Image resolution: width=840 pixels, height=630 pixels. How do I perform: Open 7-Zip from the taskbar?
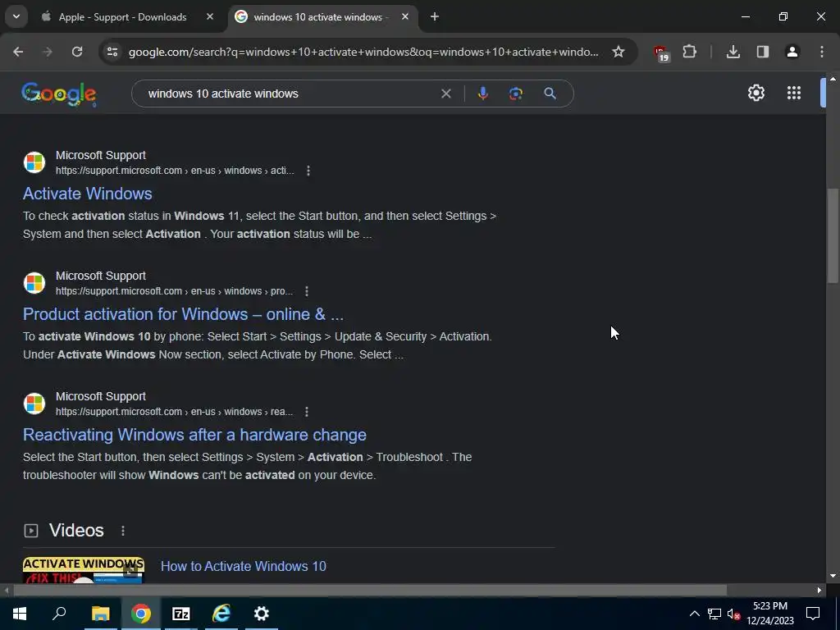181,614
